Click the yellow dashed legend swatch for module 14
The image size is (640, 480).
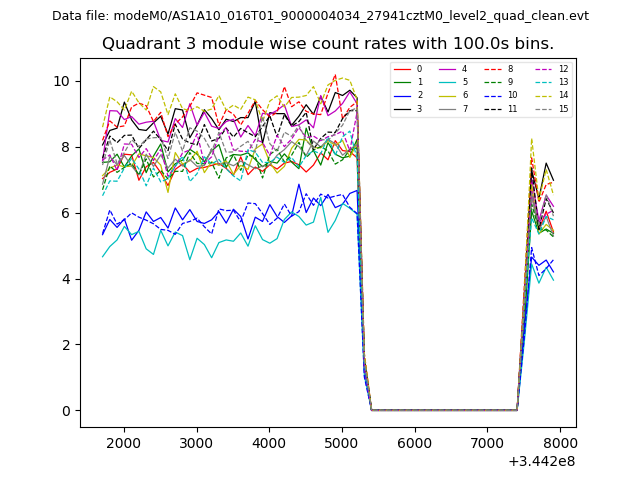[543, 95]
